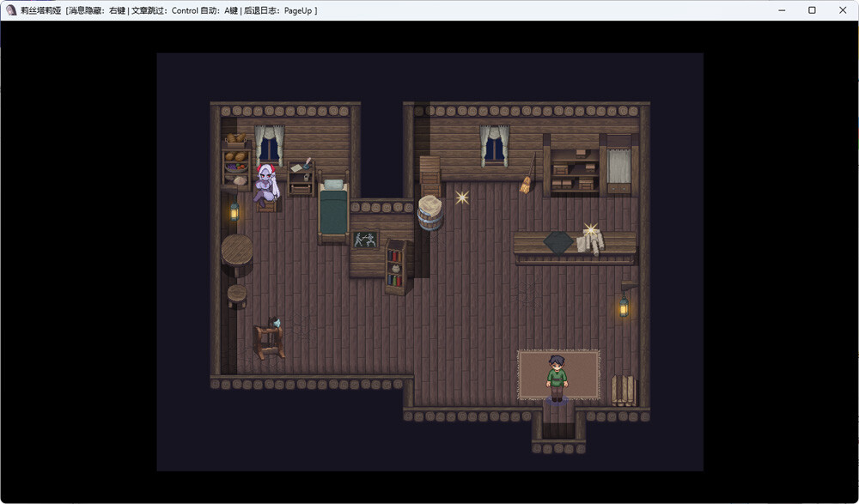Maximize the game window
This screenshot has width=859, height=504.
pyautogui.click(x=812, y=10)
